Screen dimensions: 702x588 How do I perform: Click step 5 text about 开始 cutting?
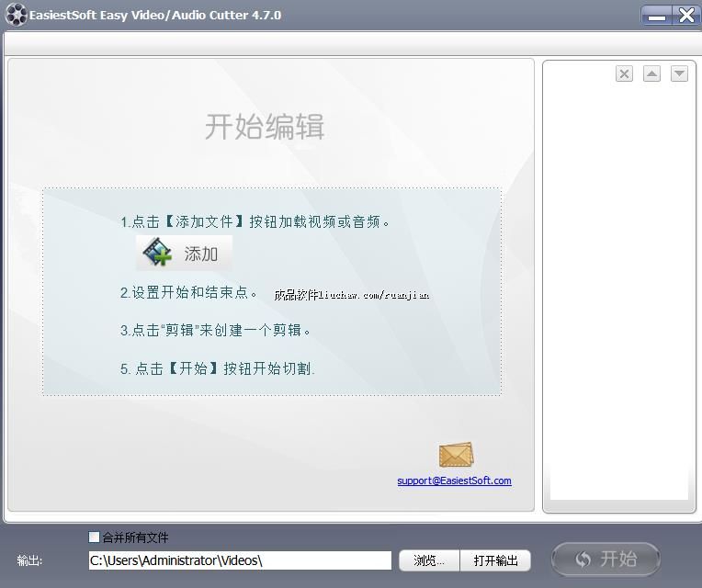[218, 368]
